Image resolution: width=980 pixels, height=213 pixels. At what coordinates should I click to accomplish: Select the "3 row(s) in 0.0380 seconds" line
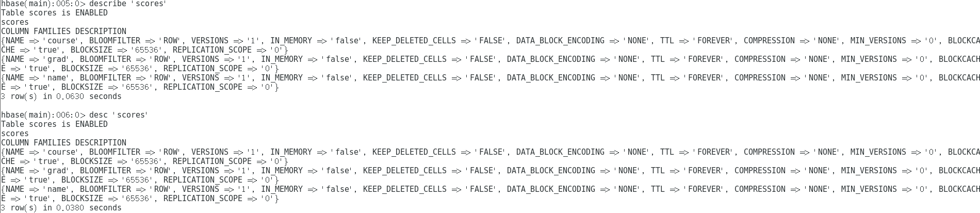61,208
